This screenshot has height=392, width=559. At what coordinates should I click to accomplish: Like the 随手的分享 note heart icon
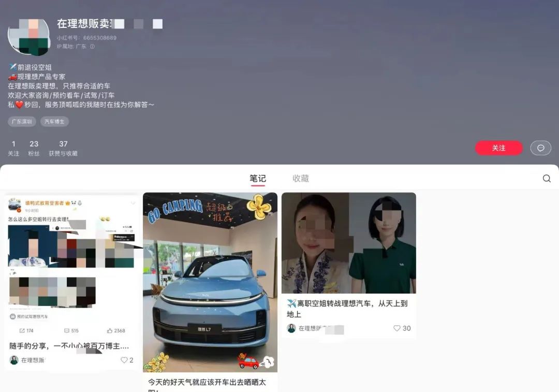point(124,360)
